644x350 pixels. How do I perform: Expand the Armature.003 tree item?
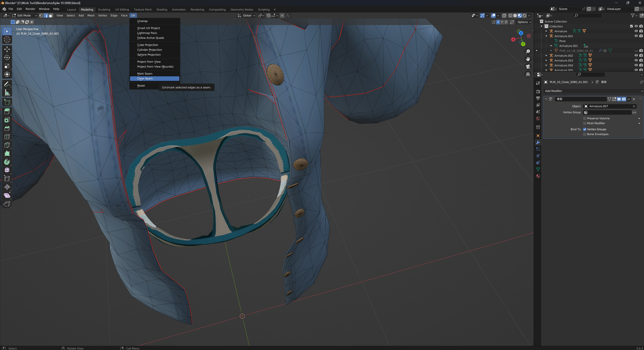(546, 61)
